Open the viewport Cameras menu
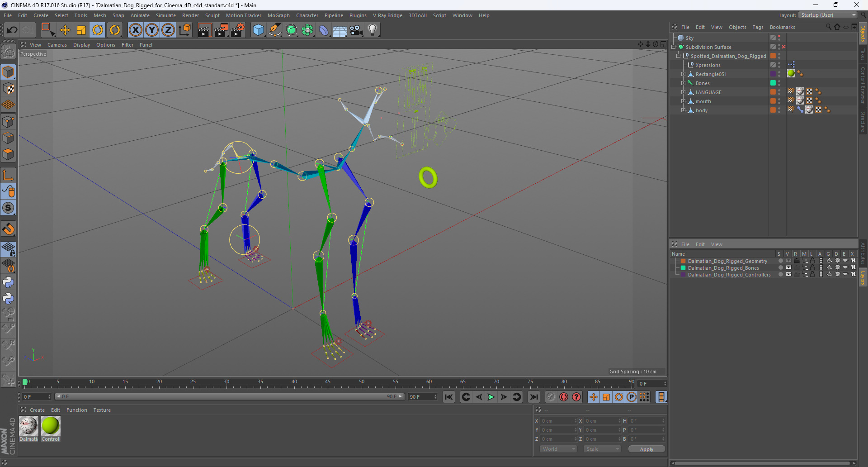 pyautogui.click(x=57, y=45)
